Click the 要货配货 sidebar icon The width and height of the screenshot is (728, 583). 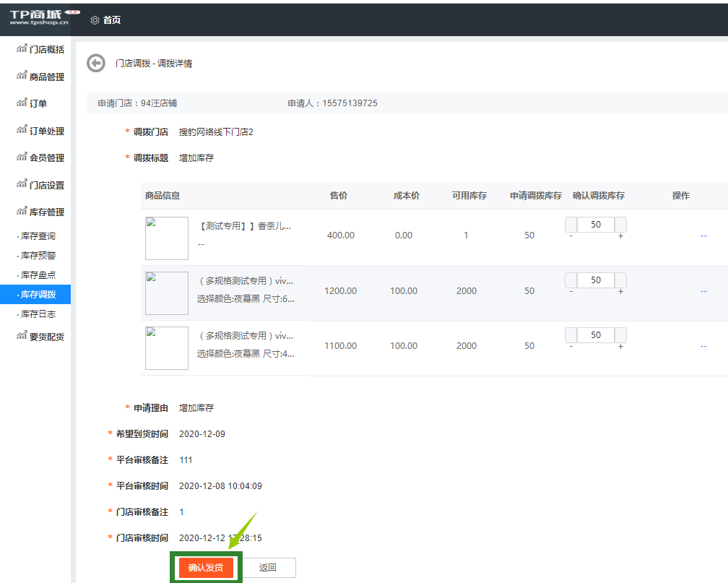38,335
